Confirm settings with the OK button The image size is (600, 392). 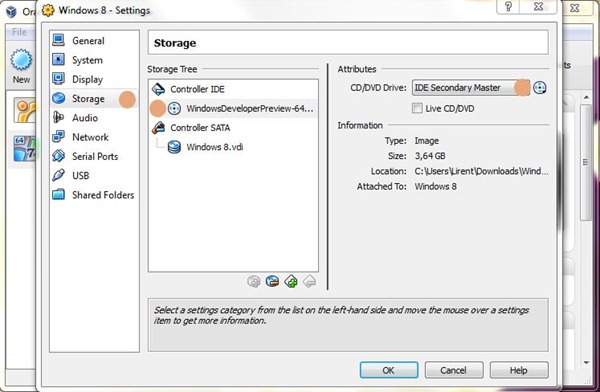point(389,370)
